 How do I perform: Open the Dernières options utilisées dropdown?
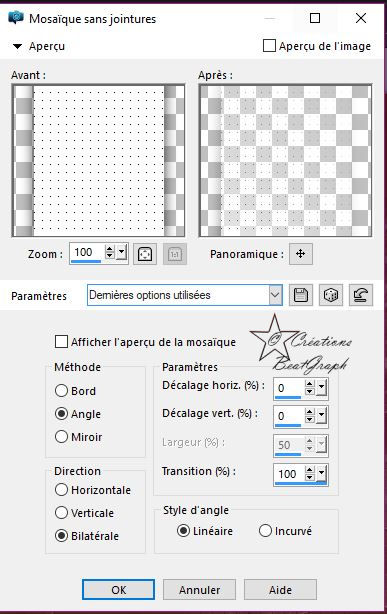[x=275, y=295]
